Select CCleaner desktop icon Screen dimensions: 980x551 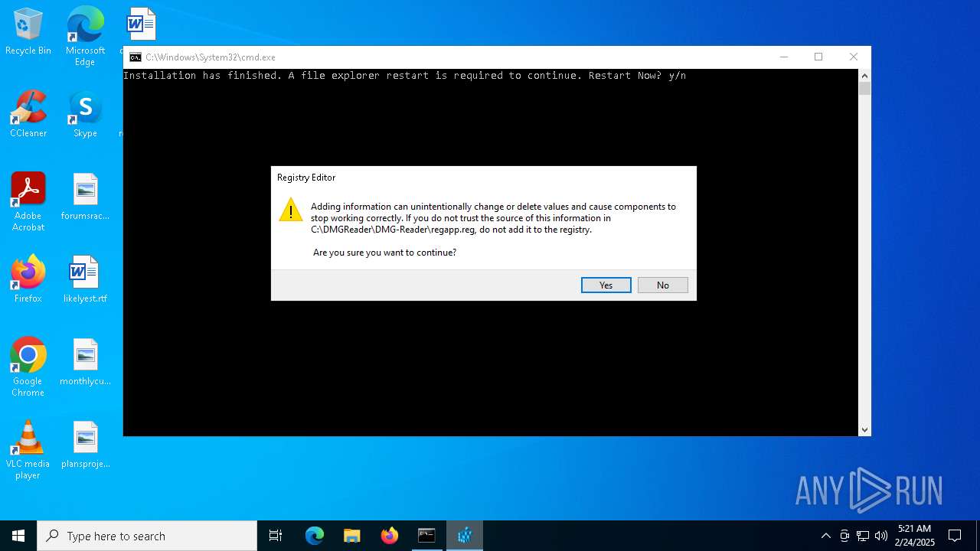coord(28,114)
